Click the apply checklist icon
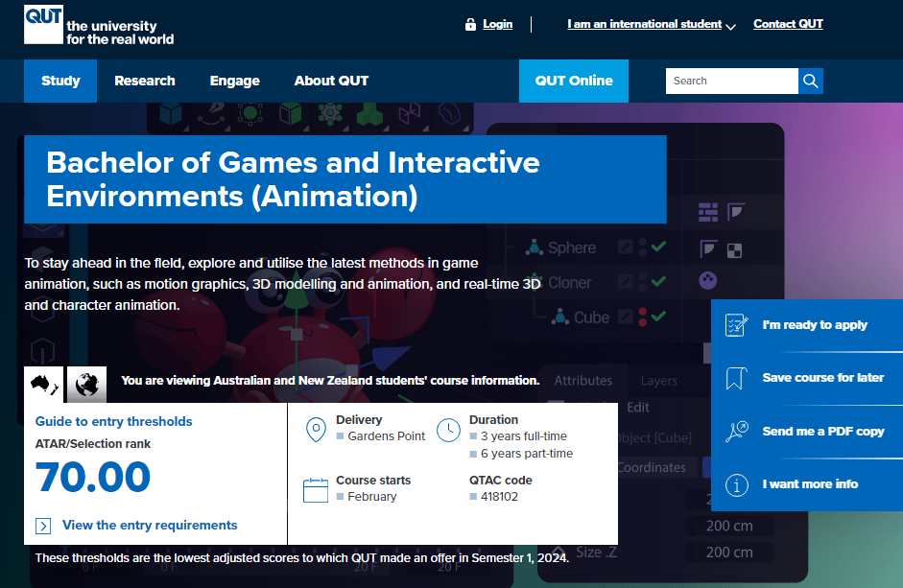 736,325
